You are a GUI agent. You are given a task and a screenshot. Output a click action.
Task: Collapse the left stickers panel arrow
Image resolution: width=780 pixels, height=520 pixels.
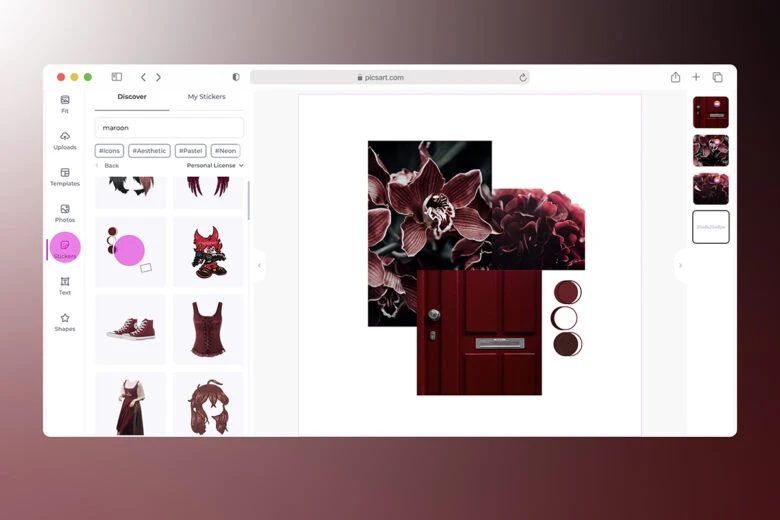coord(259,265)
